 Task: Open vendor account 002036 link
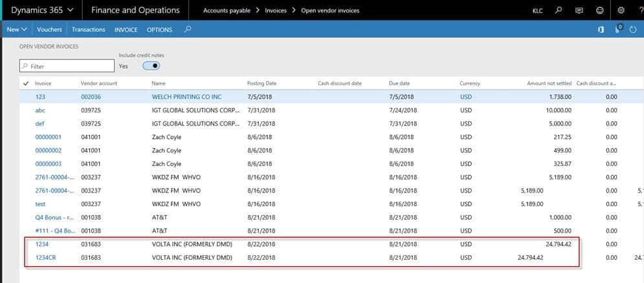[91, 97]
